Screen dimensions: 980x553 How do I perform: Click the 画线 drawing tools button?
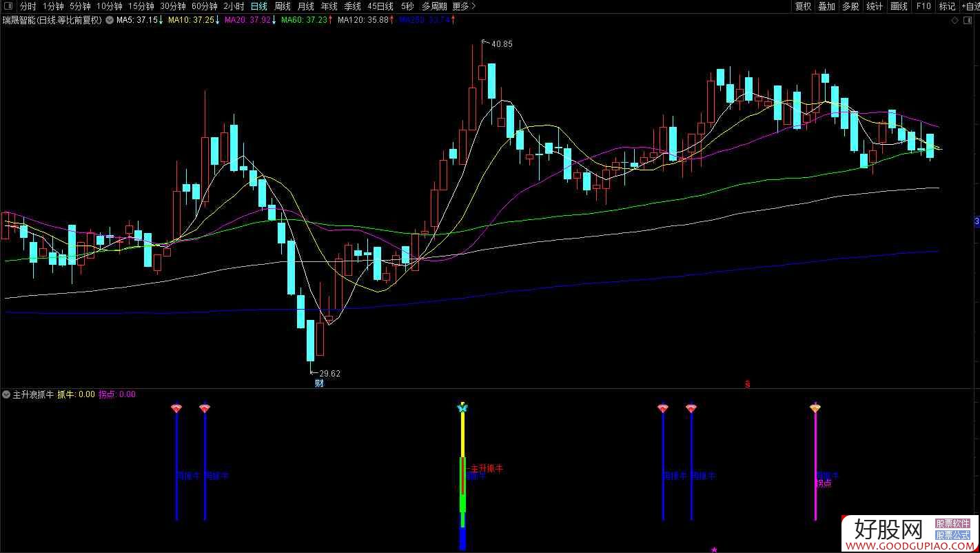pyautogui.click(x=899, y=6)
